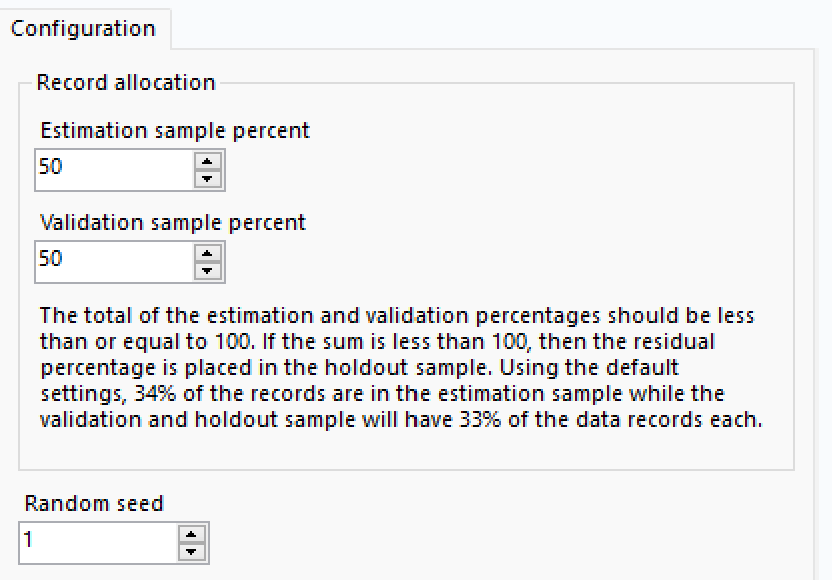Click the '33%' text in the description

tap(490, 420)
